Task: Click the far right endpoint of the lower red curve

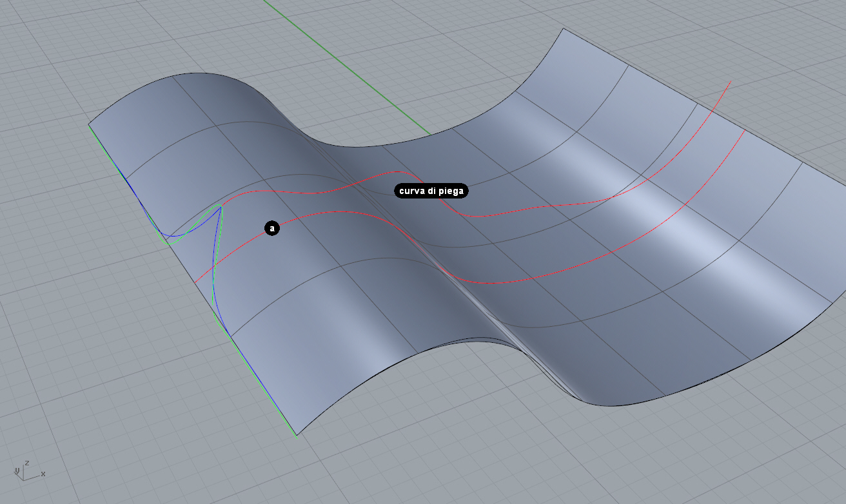Action: click(x=745, y=131)
